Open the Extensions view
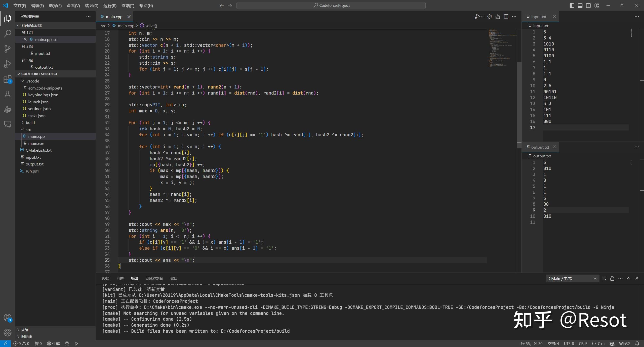Viewport: 644px width, 347px height. pyautogui.click(x=7, y=79)
